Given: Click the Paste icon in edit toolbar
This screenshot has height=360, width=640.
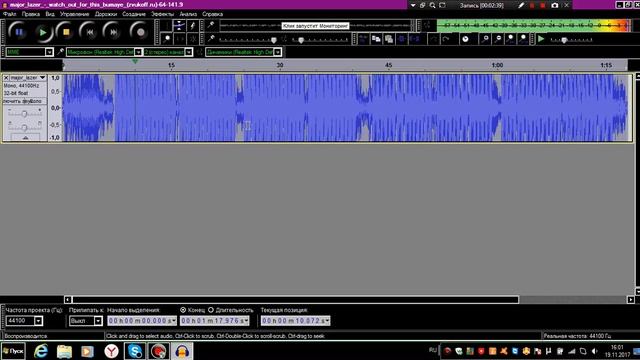Looking at the screenshot, I should coord(389,39).
